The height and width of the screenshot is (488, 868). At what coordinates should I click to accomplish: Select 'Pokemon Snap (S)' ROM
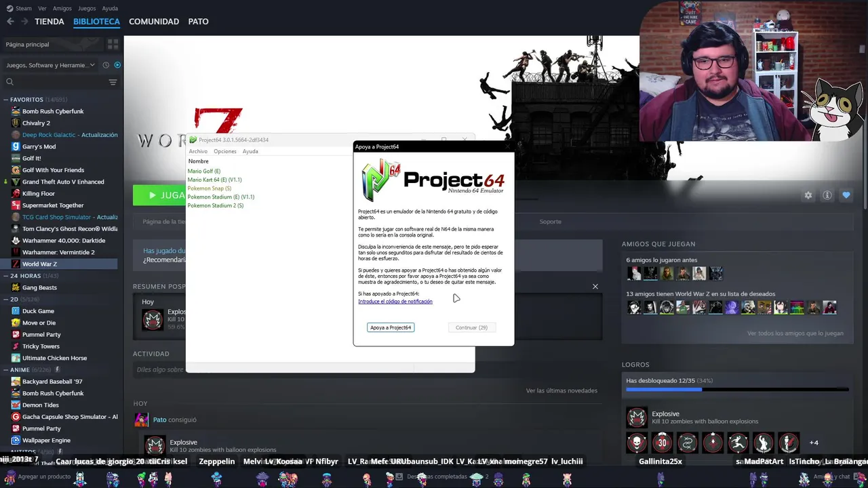[210, 188]
